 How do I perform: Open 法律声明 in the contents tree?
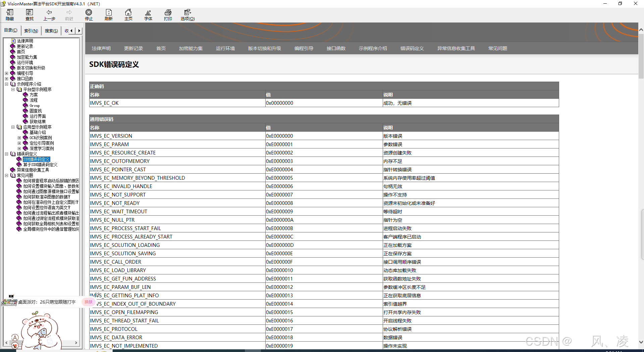(x=25, y=41)
